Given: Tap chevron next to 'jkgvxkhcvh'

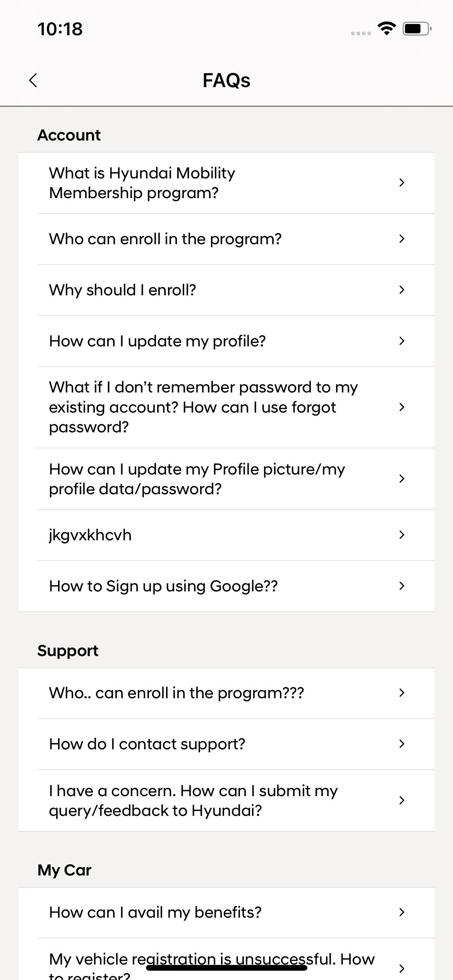Looking at the screenshot, I should coord(402,535).
